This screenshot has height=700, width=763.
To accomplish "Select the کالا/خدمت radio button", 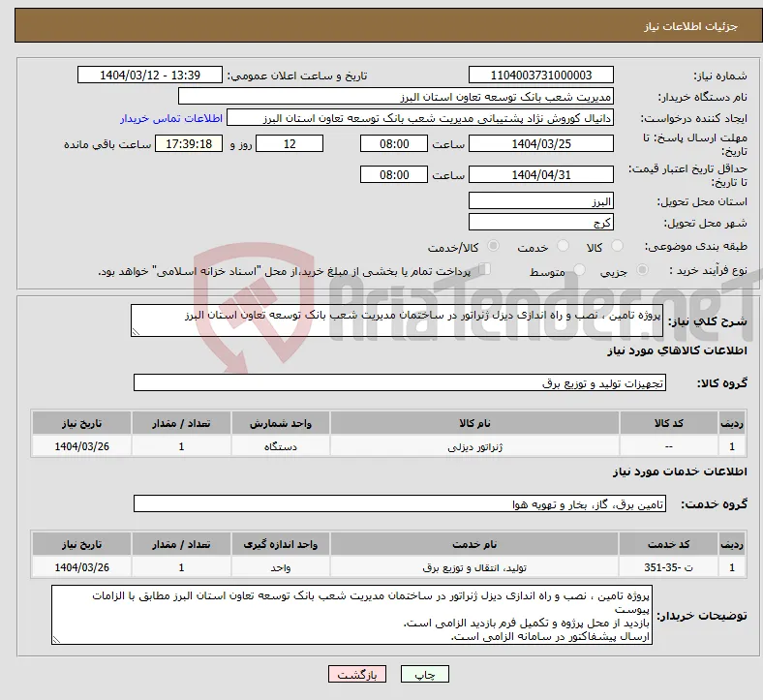I will pyautogui.click(x=494, y=246).
